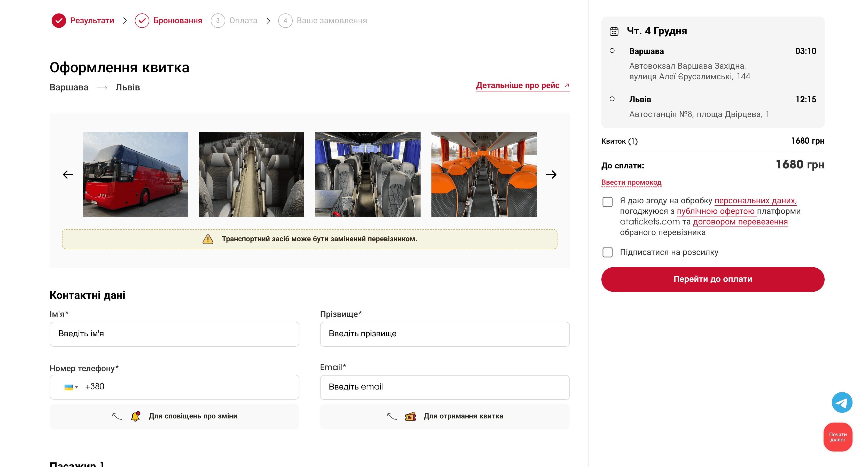
Task: Enable consent to personal data processing
Action: (608, 201)
